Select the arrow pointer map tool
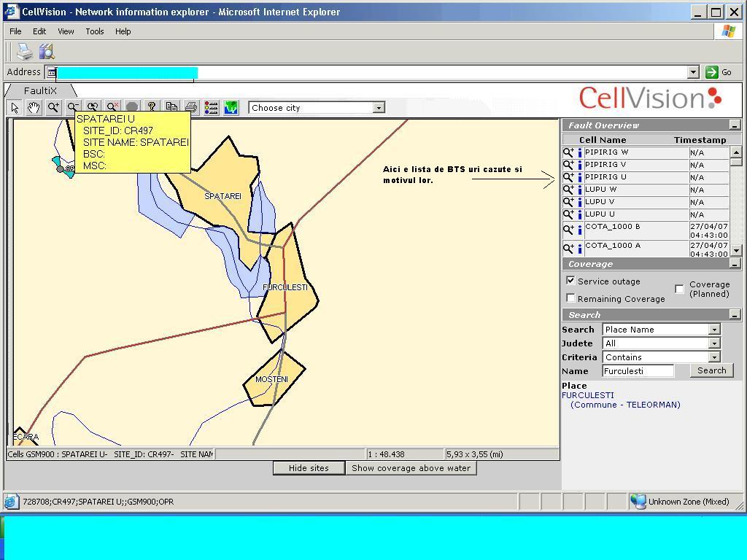 coord(15,108)
